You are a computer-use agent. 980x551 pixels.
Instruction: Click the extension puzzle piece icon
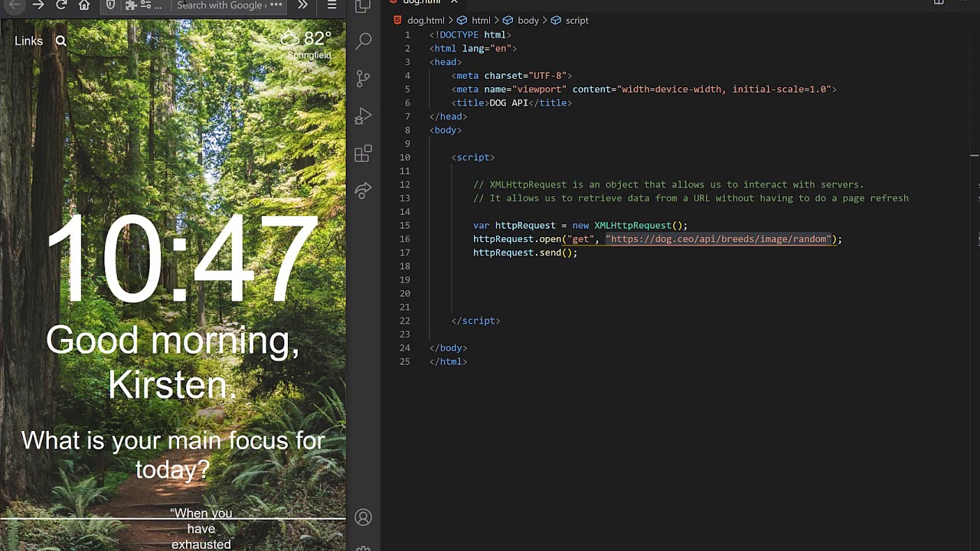point(131,5)
